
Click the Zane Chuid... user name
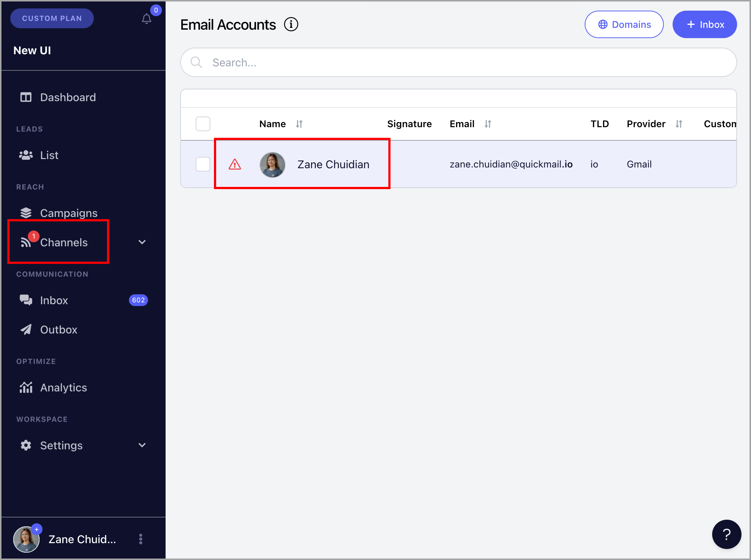[82, 539]
